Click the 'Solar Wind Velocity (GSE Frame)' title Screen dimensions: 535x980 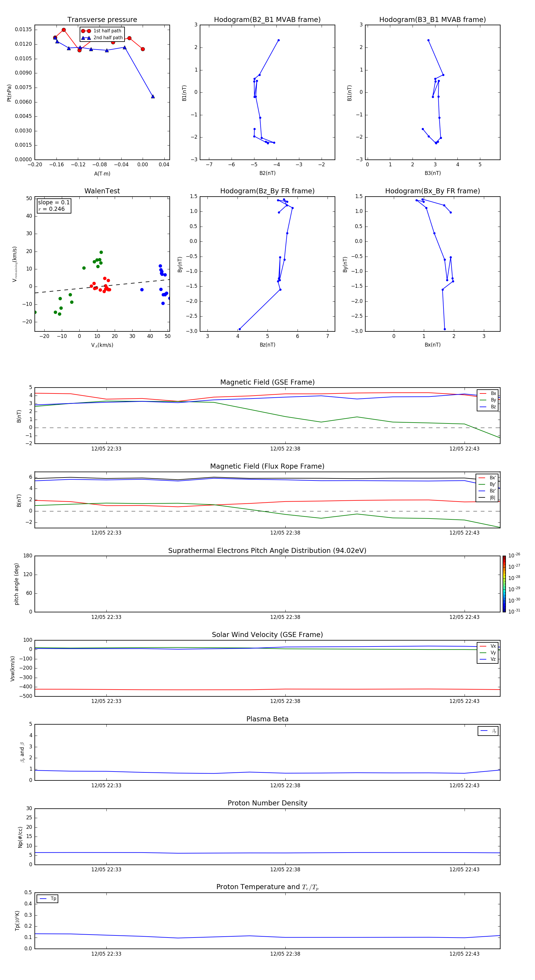click(267, 635)
